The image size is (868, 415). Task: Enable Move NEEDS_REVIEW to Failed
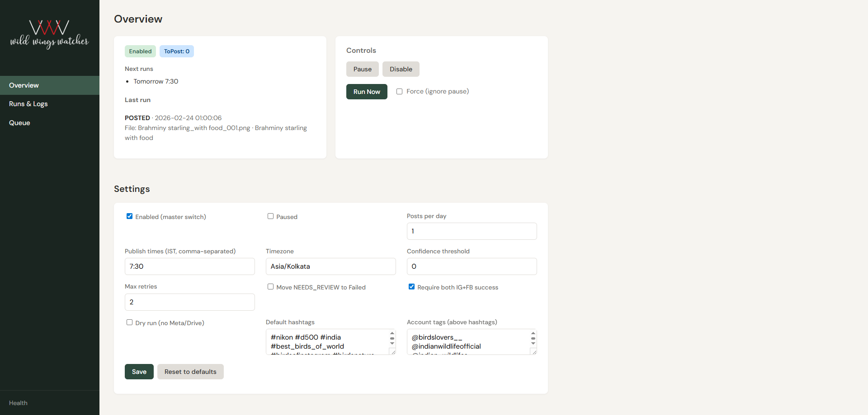click(270, 286)
